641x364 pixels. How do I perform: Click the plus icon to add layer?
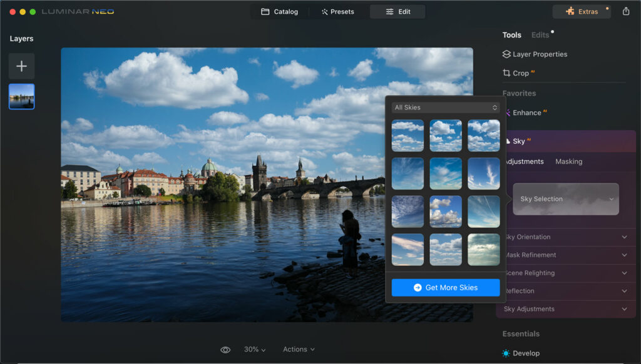point(21,66)
